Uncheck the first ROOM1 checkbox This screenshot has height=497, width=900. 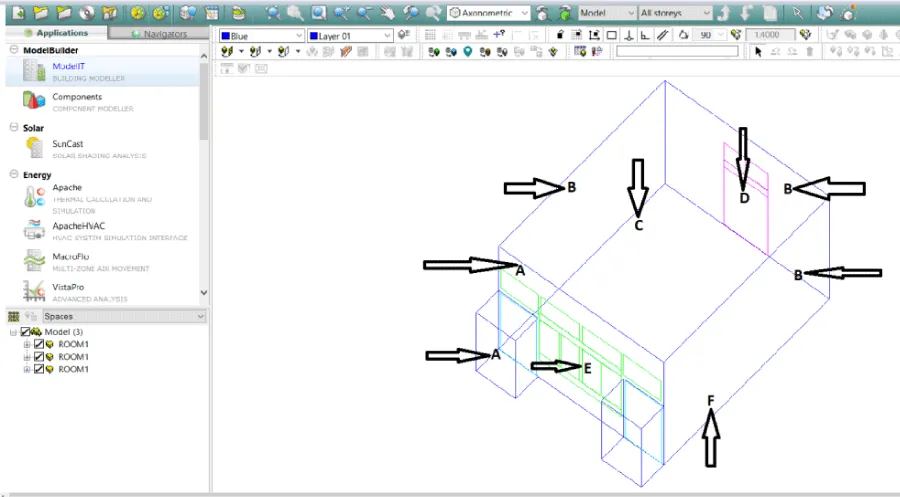coord(39,344)
